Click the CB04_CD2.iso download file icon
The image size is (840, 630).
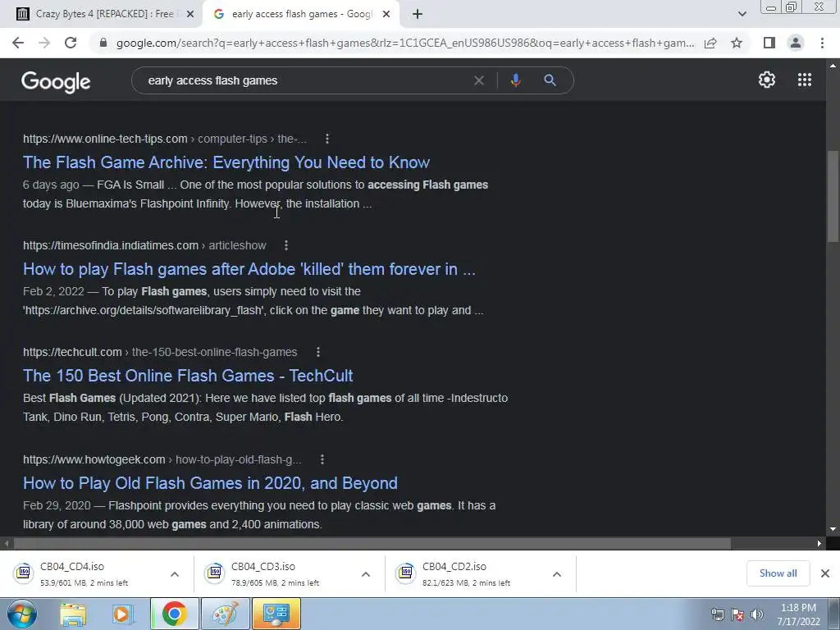(x=405, y=573)
